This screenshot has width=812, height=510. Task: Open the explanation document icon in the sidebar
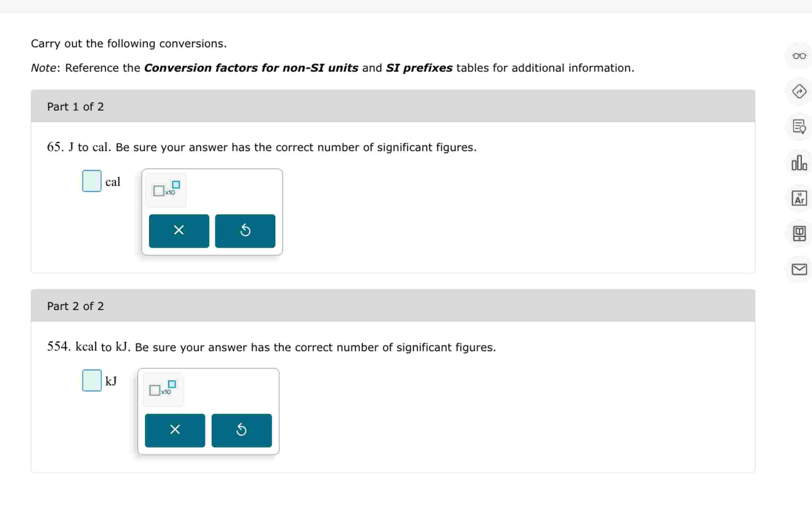click(798, 127)
